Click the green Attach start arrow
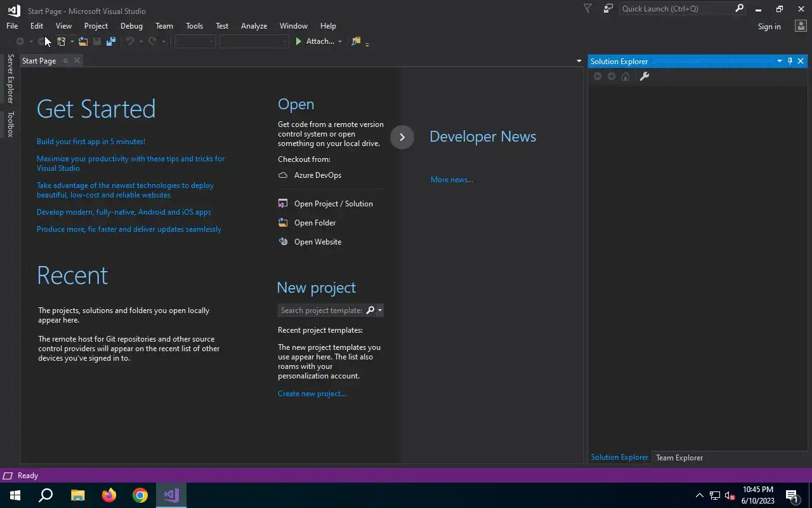812x508 pixels. (x=299, y=41)
